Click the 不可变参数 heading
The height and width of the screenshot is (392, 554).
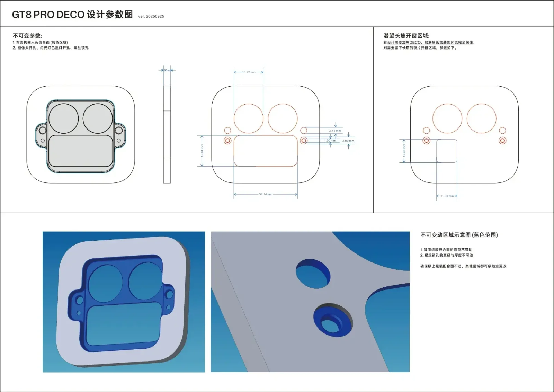pos(27,36)
